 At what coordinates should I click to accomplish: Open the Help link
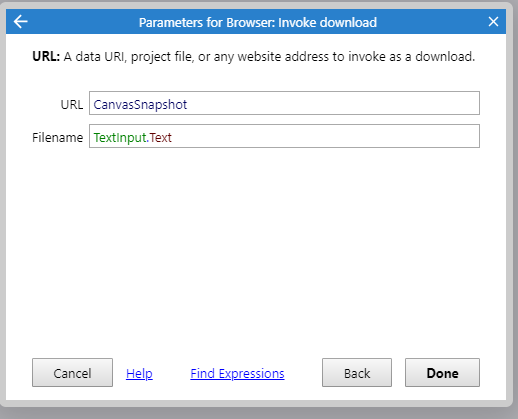139,373
